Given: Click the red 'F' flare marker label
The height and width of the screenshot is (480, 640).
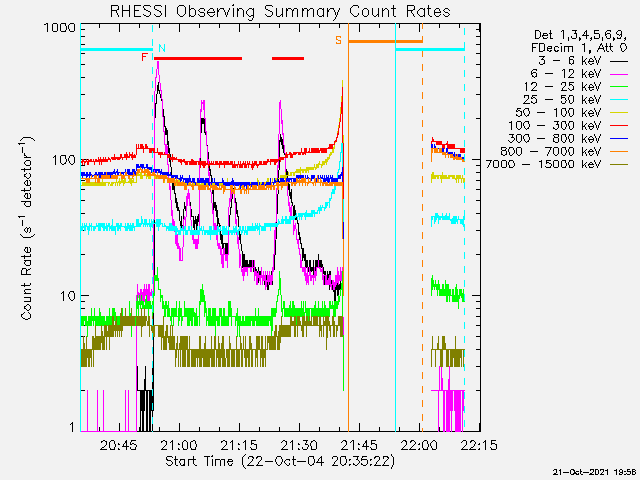Looking at the screenshot, I should 144,57.
